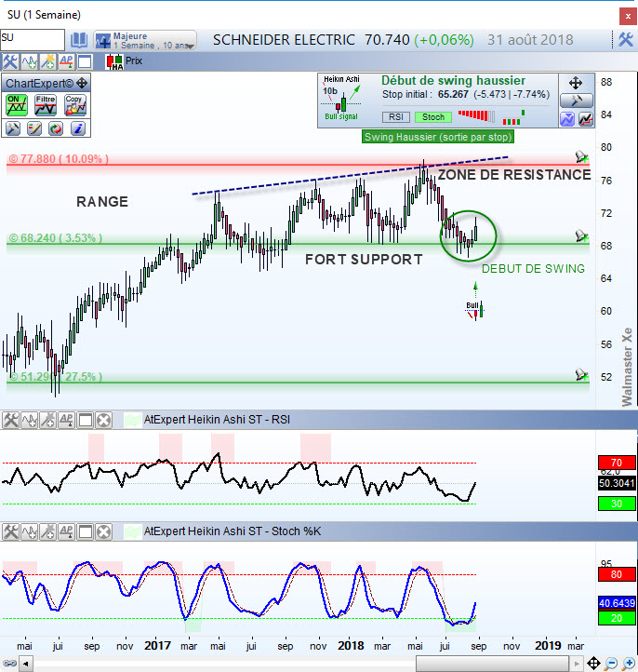
Task: Close the SU (1 Semaine) chart window
Action: tap(628, 16)
